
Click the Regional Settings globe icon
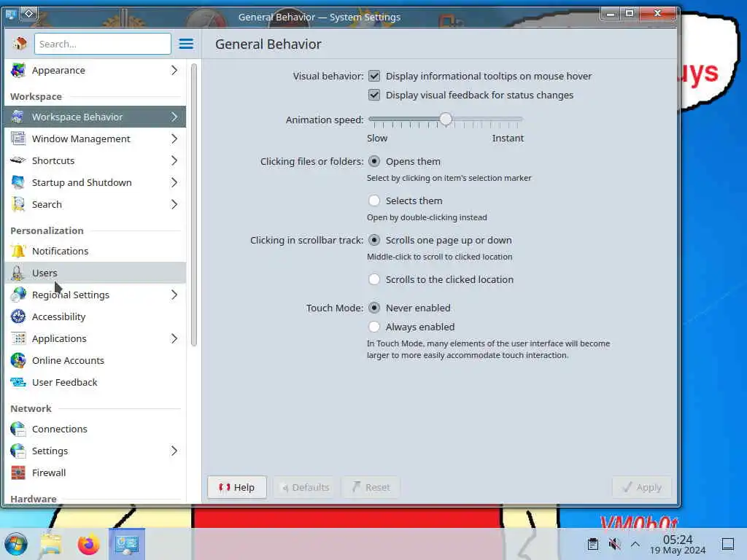click(18, 295)
